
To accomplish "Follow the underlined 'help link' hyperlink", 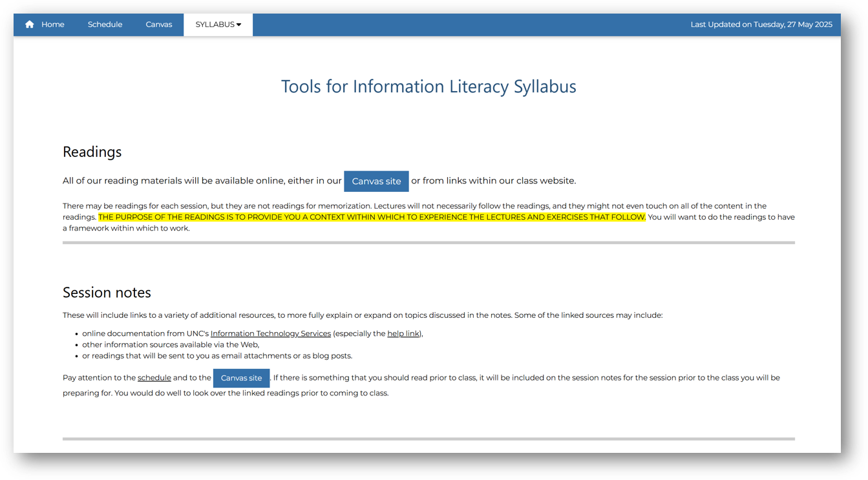I will pyautogui.click(x=403, y=333).
